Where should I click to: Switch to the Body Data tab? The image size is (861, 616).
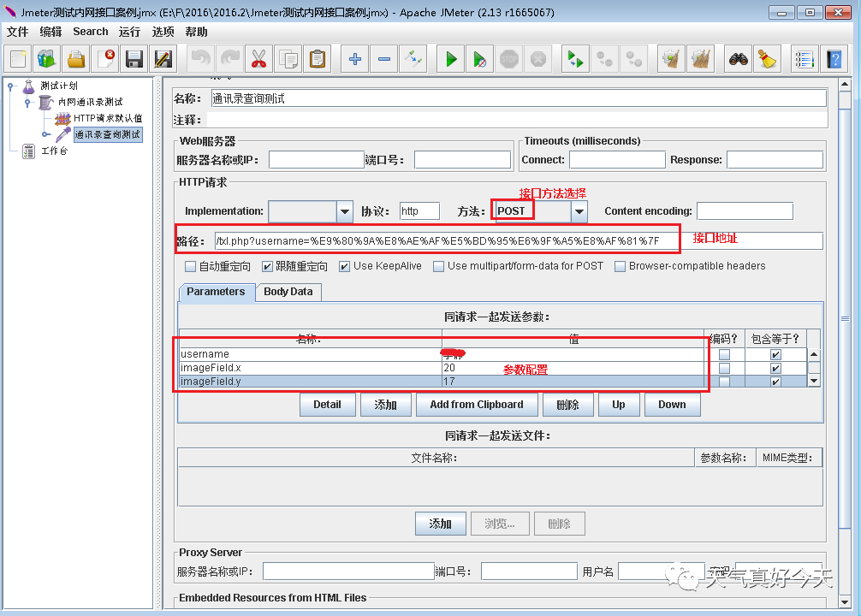[288, 292]
